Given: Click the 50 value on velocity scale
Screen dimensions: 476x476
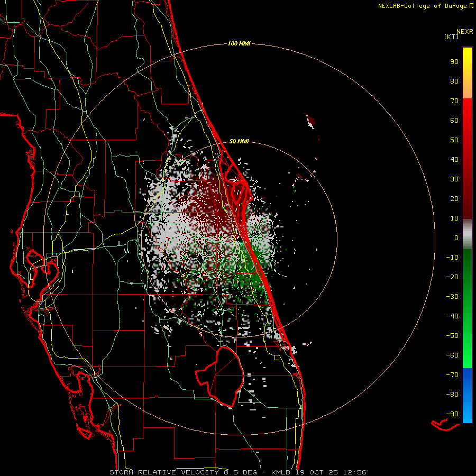Looking at the screenshot, I should [454, 140].
